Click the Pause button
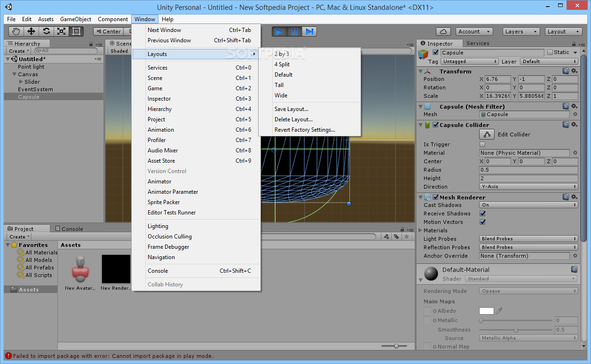591x364 pixels. click(294, 32)
